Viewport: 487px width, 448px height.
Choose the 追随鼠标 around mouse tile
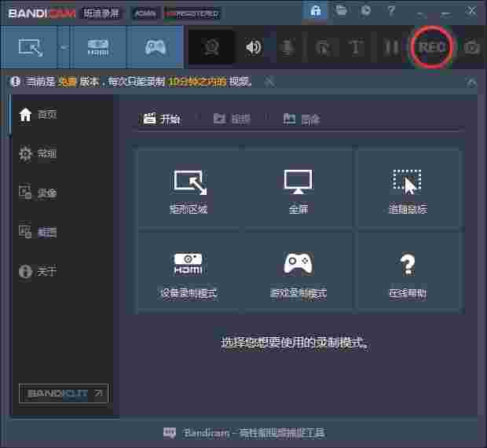pyautogui.click(x=408, y=188)
